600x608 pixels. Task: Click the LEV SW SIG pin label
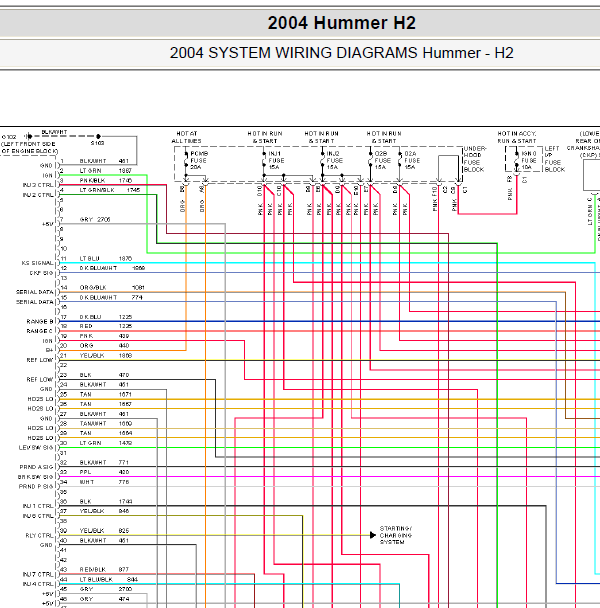[36, 447]
